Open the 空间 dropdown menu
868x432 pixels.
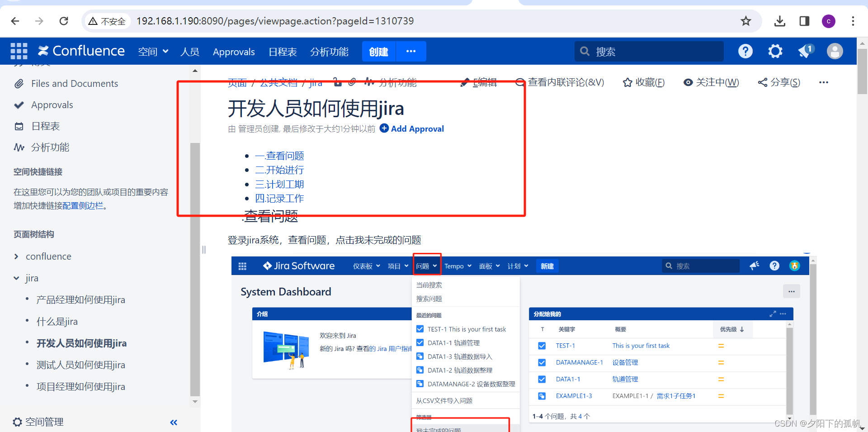(153, 52)
